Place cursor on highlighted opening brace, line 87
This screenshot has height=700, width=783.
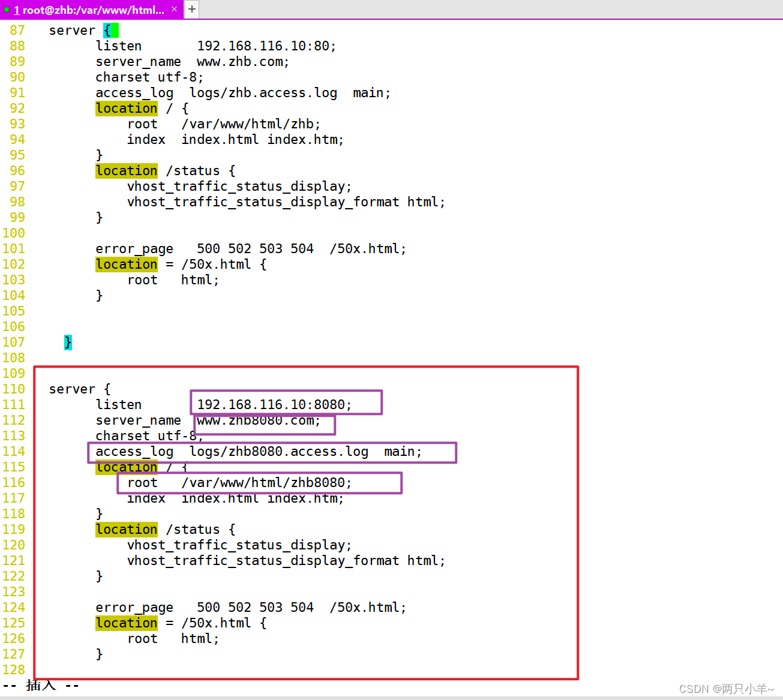[x=107, y=31]
